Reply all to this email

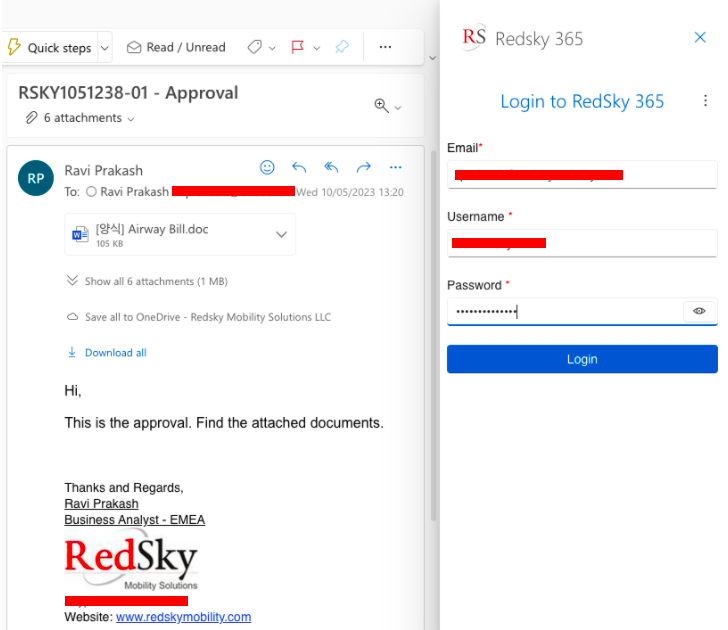point(331,167)
